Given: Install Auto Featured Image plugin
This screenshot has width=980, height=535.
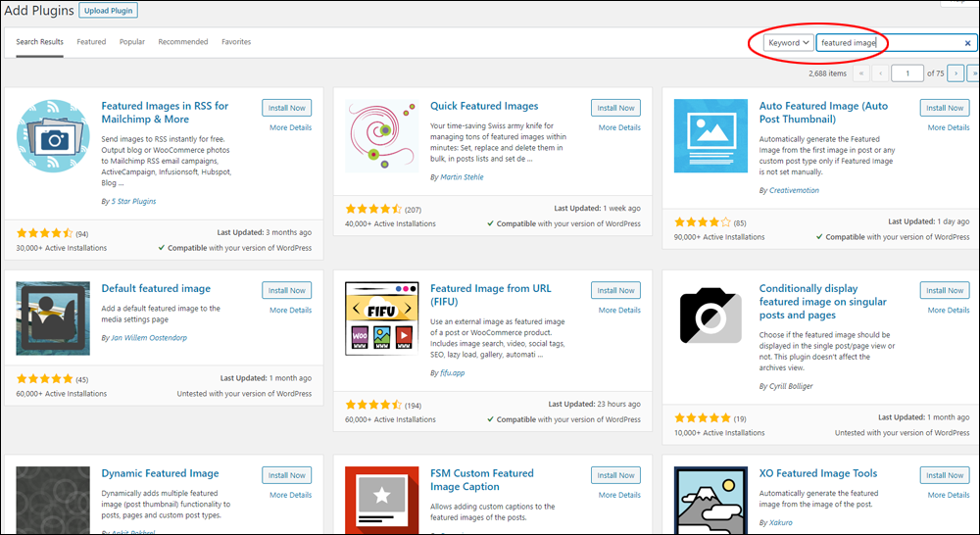Looking at the screenshot, I should click(945, 108).
